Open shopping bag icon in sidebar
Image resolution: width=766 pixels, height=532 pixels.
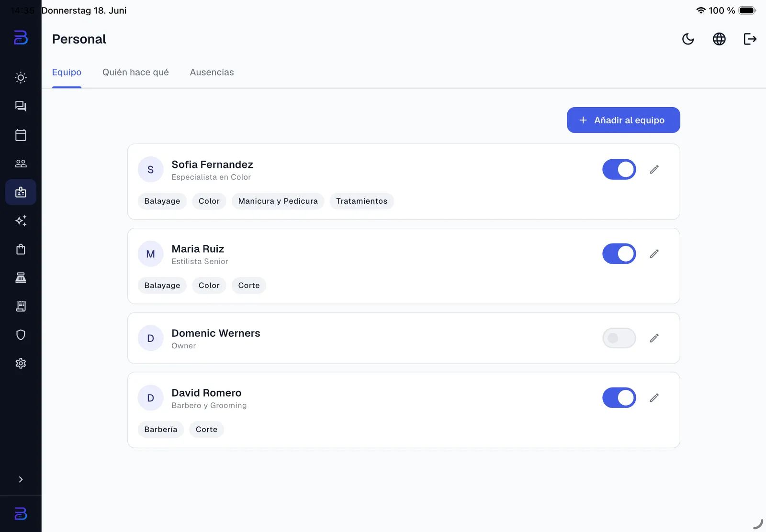coord(21,249)
